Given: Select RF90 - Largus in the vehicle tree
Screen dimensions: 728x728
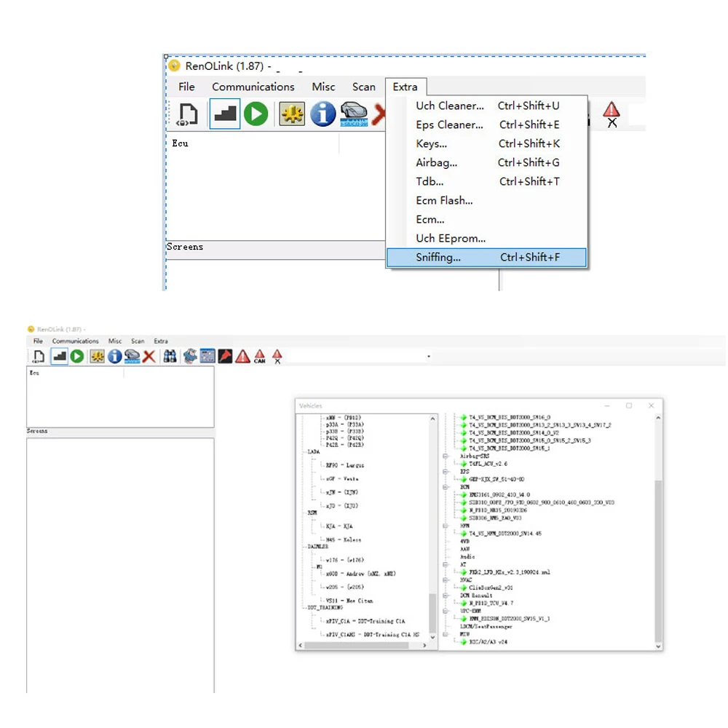Looking at the screenshot, I should (x=345, y=465).
